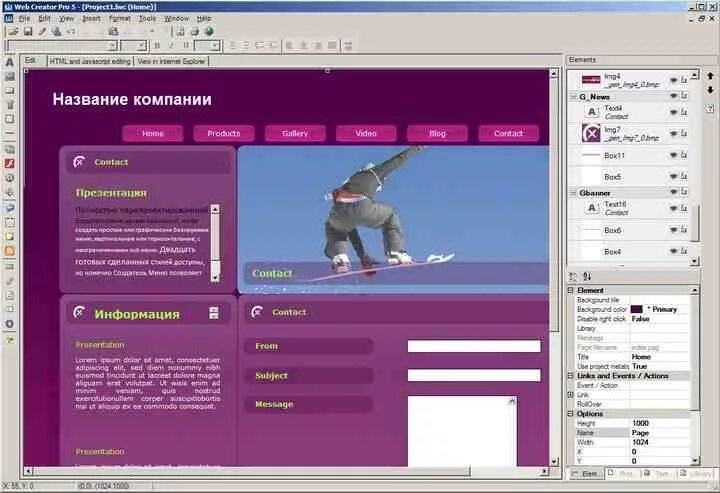Click the Background color swatch

coord(636,309)
